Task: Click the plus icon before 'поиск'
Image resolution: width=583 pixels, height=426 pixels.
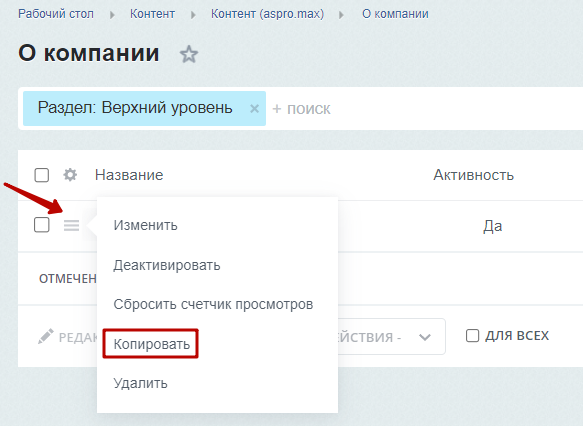Action: pyautogui.click(x=277, y=109)
